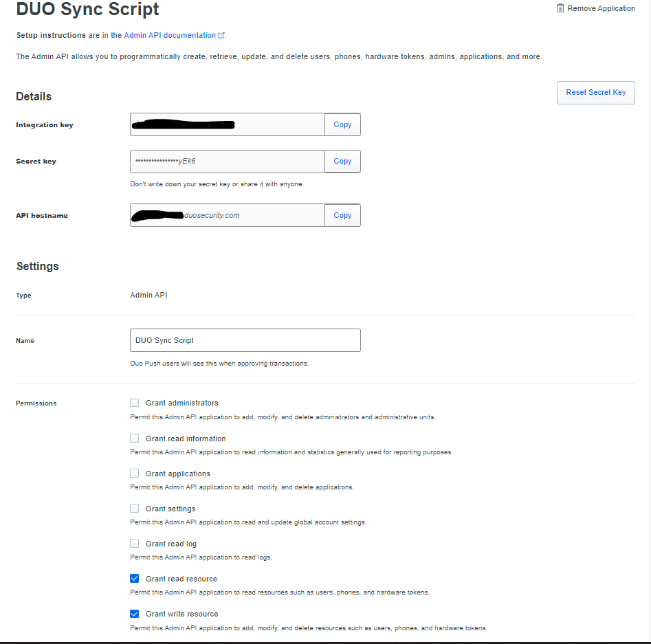
Task: Click the Name field containing DUO Sync Script
Action: (x=245, y=340)
